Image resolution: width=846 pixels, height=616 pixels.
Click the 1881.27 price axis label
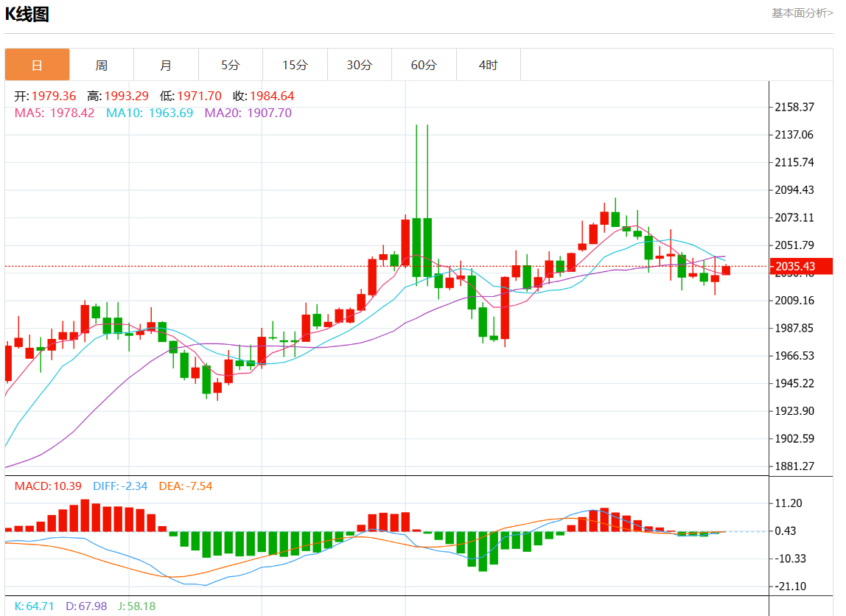794,466
